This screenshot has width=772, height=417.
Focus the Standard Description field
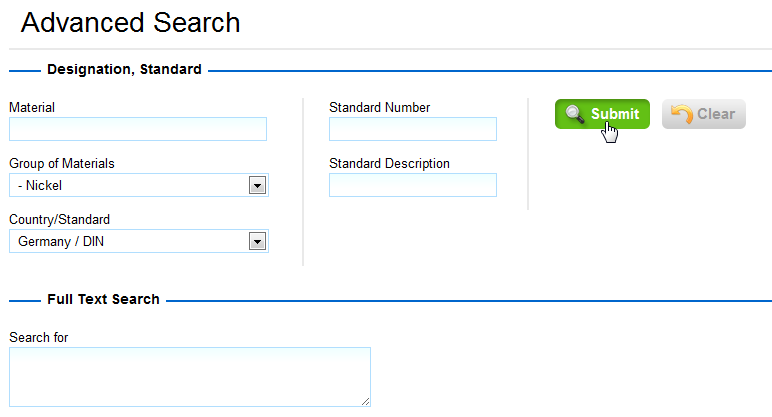(413, 185)
